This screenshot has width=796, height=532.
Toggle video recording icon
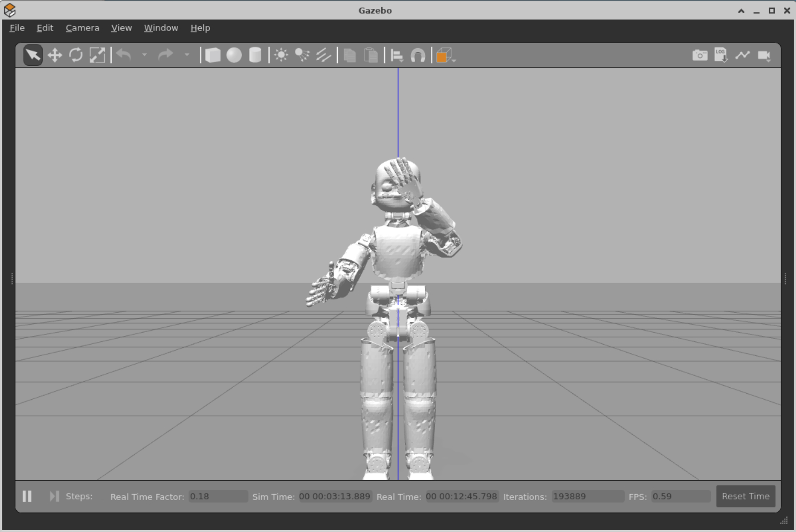(x=764, y=56)
